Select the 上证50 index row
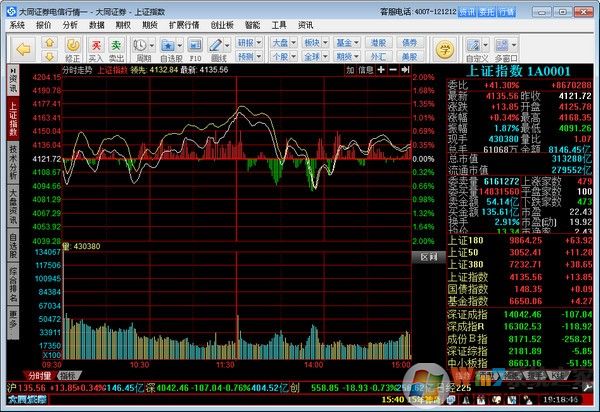 pyautogui.click(x=467, y=254)
